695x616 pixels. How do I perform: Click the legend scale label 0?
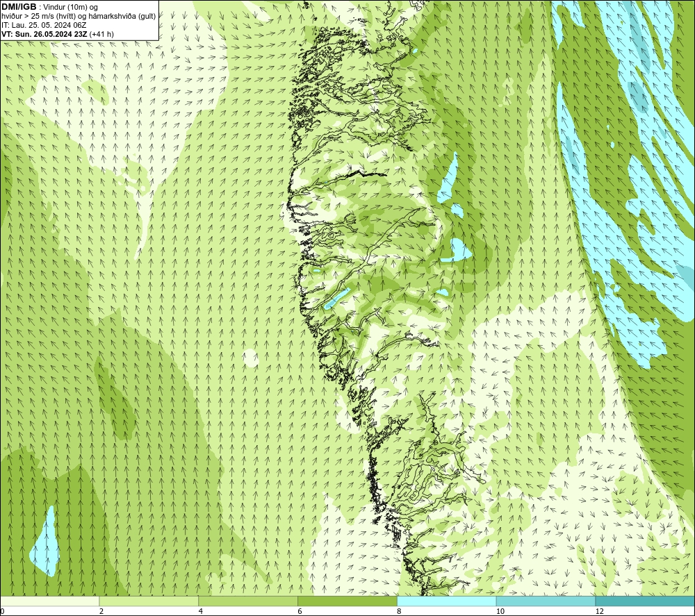2,612
